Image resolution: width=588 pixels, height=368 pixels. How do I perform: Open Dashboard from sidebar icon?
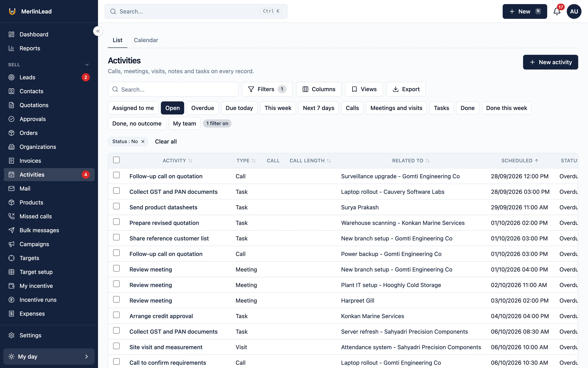[11, 34]
